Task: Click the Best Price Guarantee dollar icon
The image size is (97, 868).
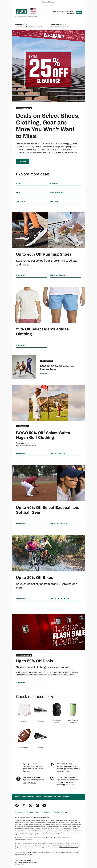Action: coord(18,778)
